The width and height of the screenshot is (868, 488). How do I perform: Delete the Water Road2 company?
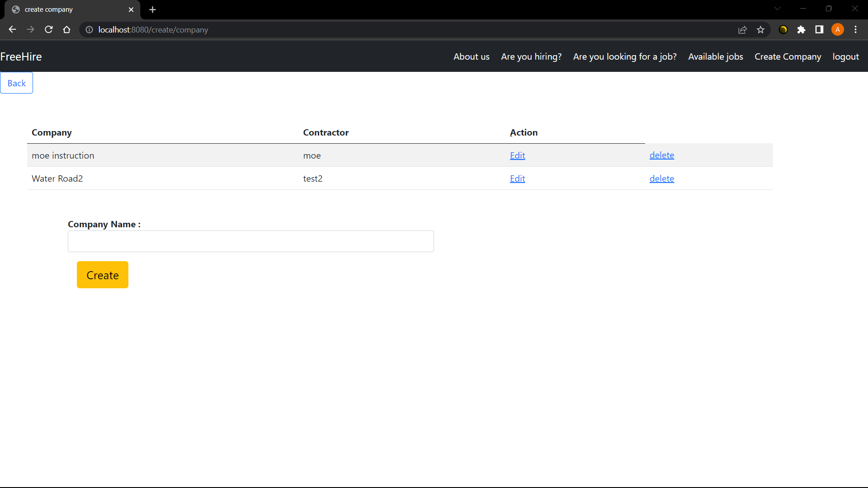[661, 178]
